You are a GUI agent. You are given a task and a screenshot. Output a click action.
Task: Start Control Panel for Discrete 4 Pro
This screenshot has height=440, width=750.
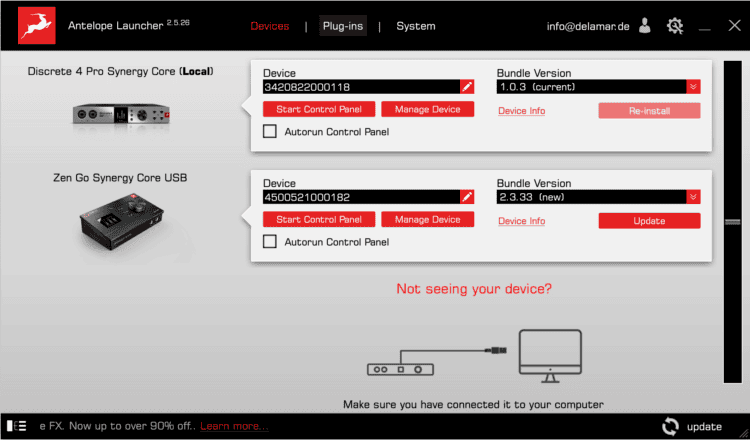click(x=319, y=109)
